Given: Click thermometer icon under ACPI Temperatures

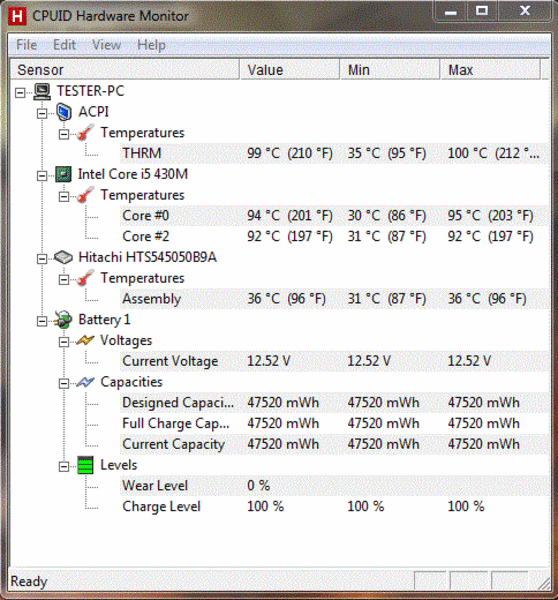Looking at the screenshot, I should pyautogui.click(x=85, y=133).
